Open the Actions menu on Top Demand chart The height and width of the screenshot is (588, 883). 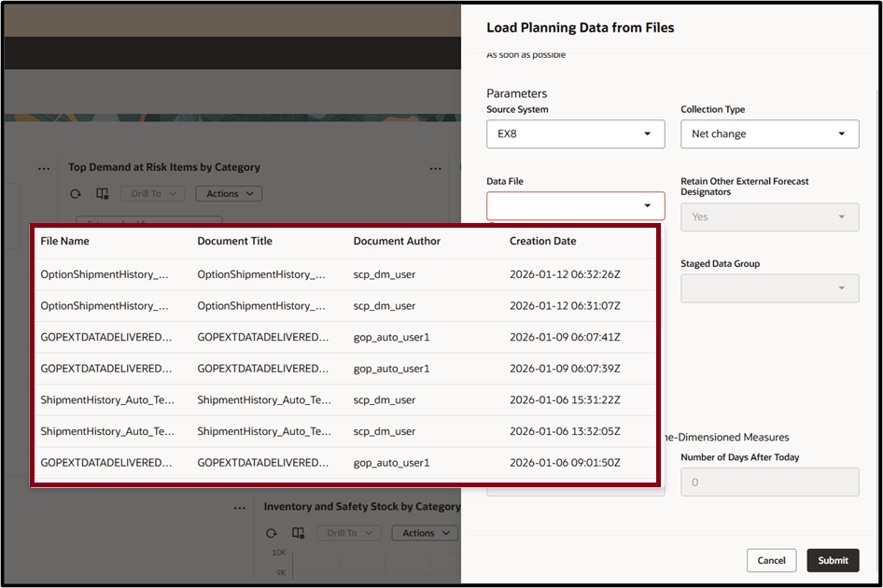coord(228,193)
